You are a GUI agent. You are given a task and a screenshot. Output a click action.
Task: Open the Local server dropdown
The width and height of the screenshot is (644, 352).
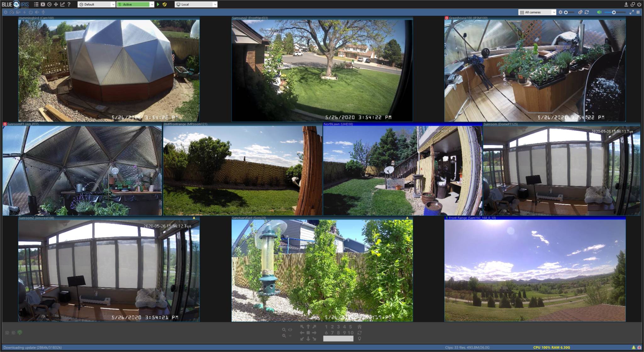[x=215, y=4]
